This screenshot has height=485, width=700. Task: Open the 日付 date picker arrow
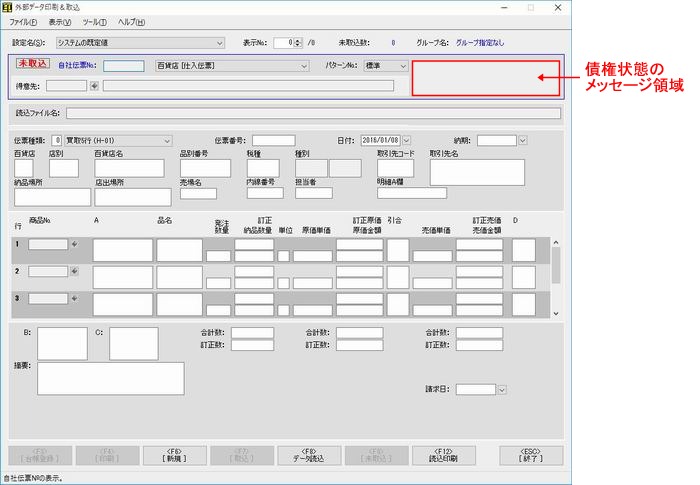click(406, 140)
